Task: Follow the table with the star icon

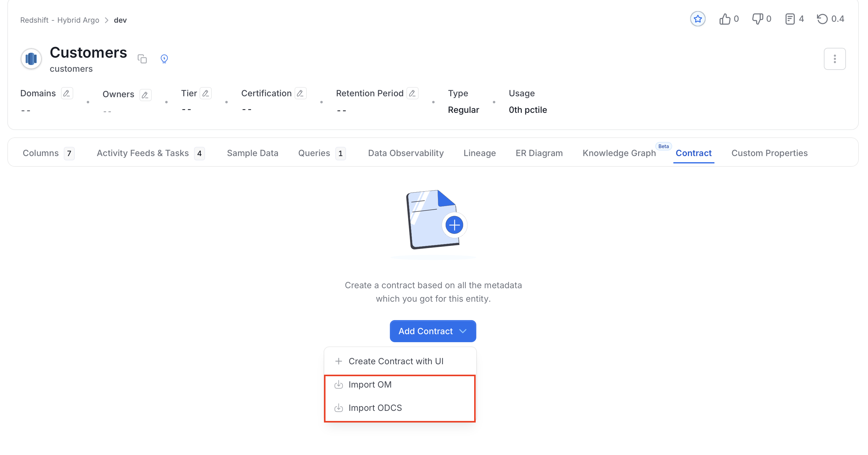Action: (x=698, y=19)
